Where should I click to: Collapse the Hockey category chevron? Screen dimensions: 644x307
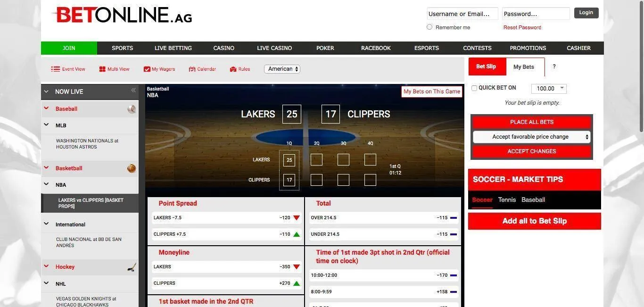(46, 266)
